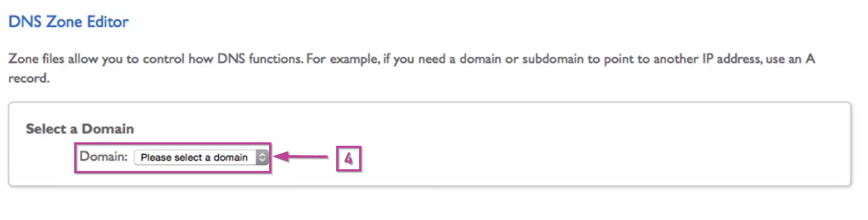Image resolution: width=868 pixels, height=220 pixels.
Task: Open the "Please select a domain" dropdown
Action: pyautogui.click(x=195, y=157)
